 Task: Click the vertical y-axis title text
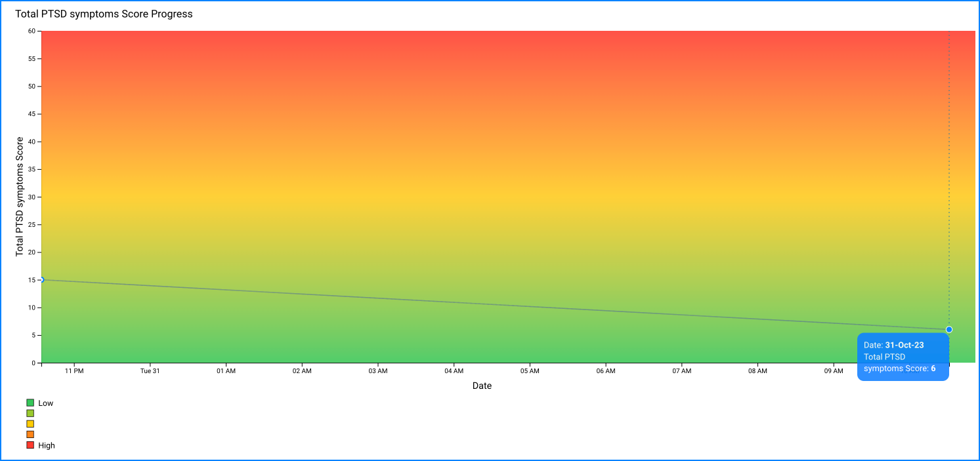point(20,196)
